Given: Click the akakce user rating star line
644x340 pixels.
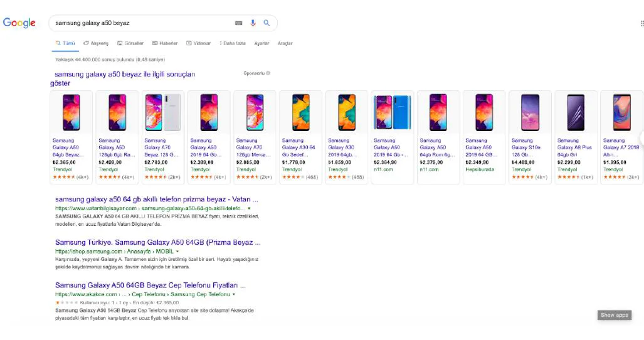Looking at the screenshot, I should point(117,302).
